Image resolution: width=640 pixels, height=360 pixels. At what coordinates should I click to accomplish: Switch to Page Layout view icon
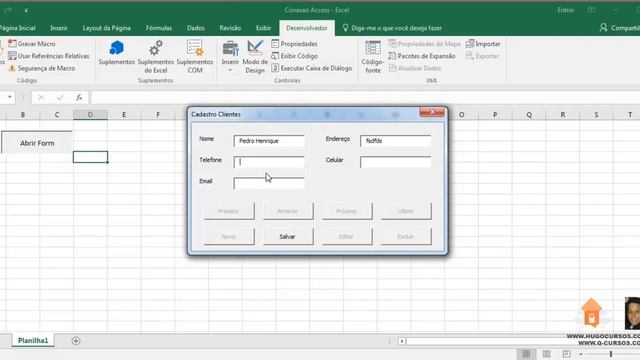click(547, 354)
